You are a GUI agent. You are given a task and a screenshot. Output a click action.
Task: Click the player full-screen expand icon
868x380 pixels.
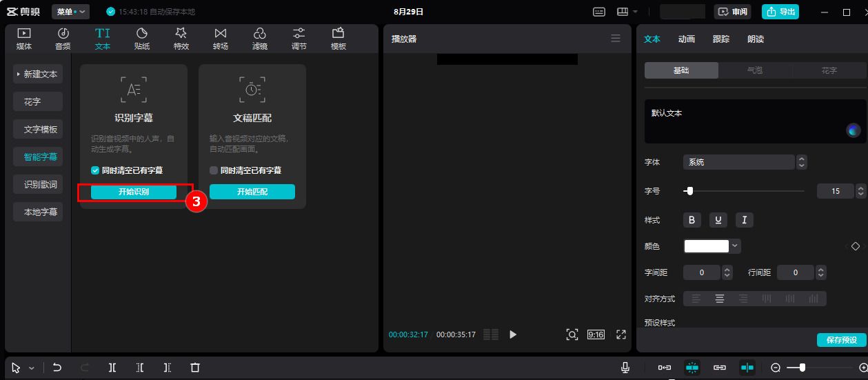tap(621, 334)
